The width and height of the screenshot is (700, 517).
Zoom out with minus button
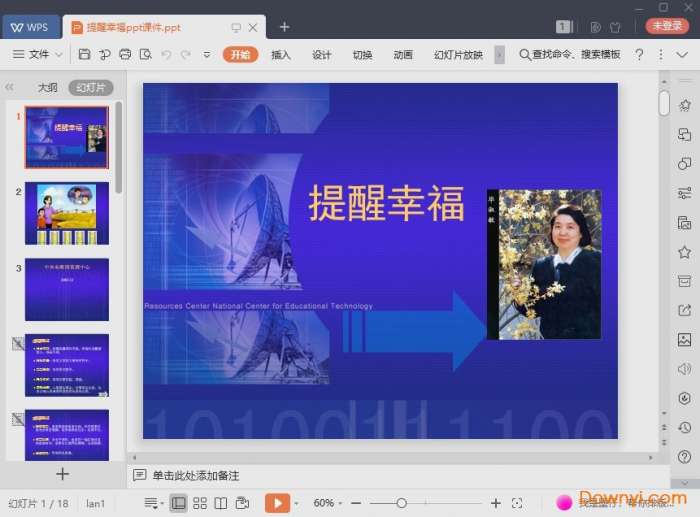[x=356, y=504]
